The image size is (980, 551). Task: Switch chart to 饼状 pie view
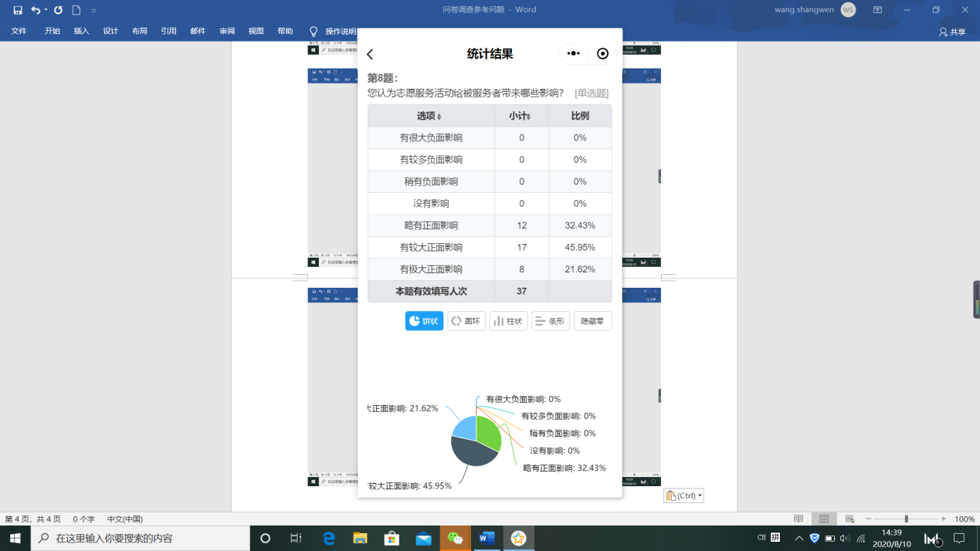424,321
